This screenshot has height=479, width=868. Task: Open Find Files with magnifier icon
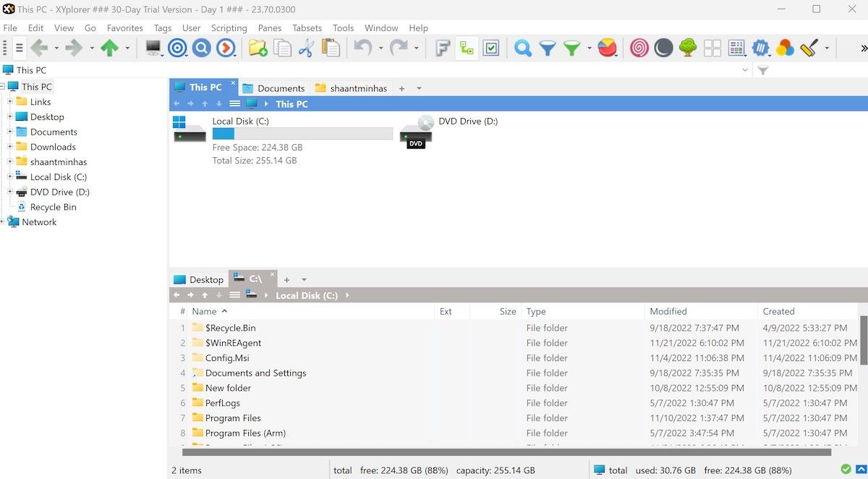[522, 48]
